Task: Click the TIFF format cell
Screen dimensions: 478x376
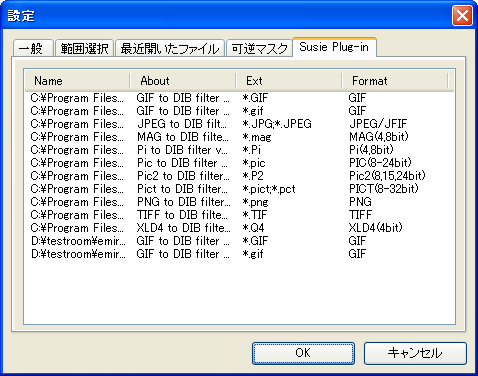Action: (360, 215)
